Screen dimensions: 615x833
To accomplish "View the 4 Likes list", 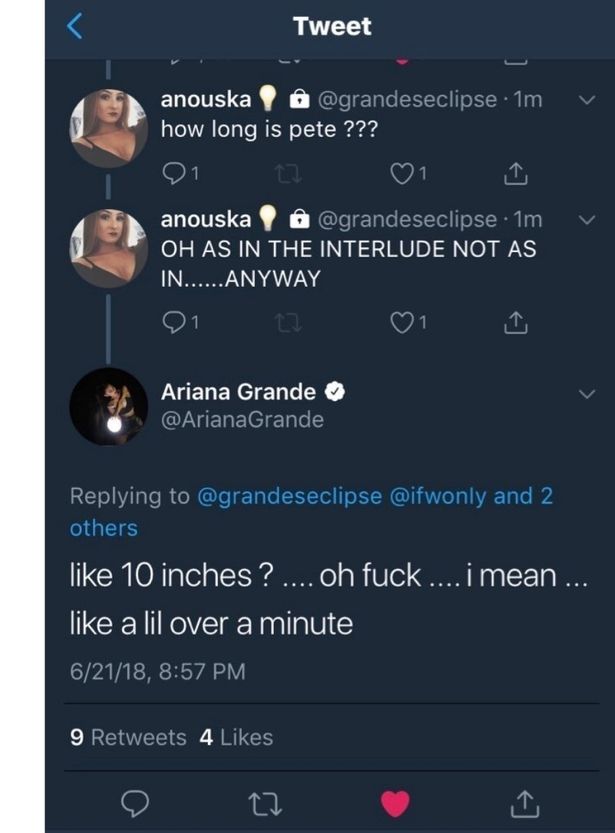I will (x=236, y=737).
